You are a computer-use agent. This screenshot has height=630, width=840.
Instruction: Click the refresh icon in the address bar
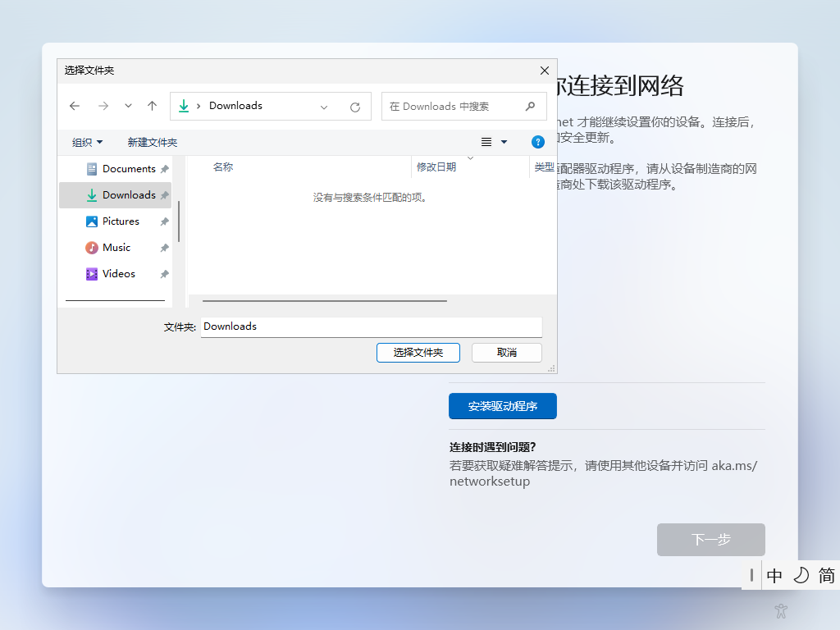[x=354, y=106]
